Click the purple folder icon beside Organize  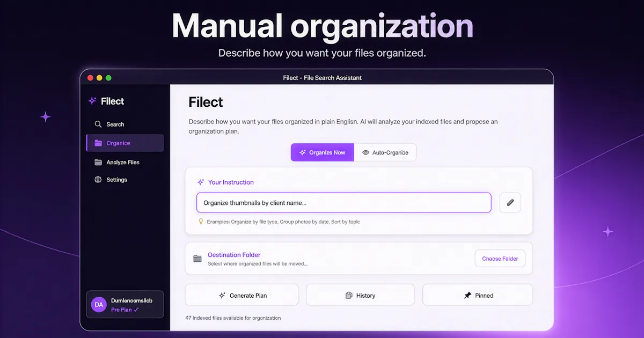[x=98, y=143]
